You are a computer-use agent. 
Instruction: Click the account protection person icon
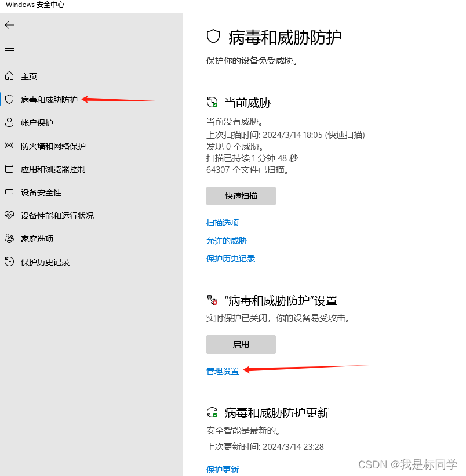(x=9, y=122)
